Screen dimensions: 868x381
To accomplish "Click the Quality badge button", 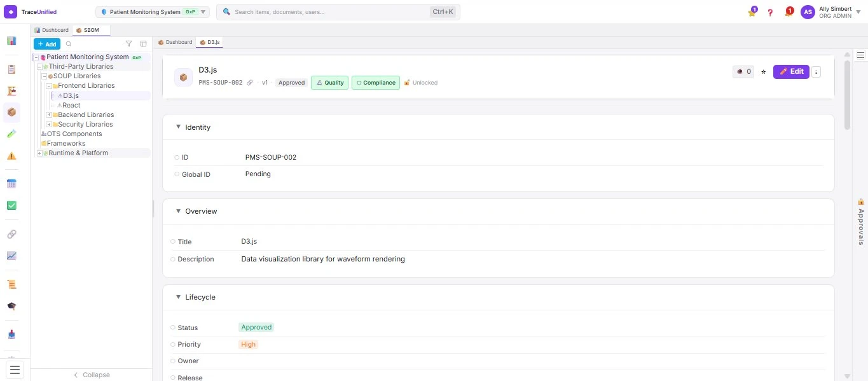I will pos(329,83).
